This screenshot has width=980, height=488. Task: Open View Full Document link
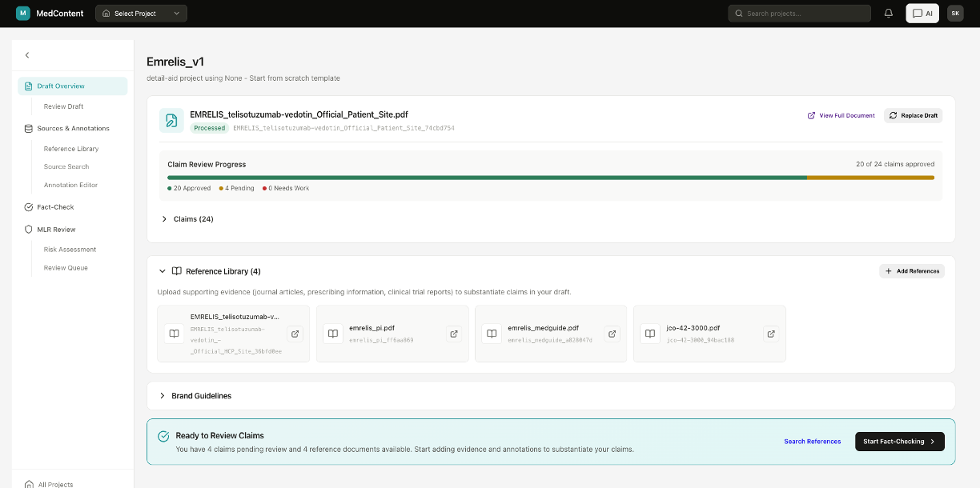841,115
